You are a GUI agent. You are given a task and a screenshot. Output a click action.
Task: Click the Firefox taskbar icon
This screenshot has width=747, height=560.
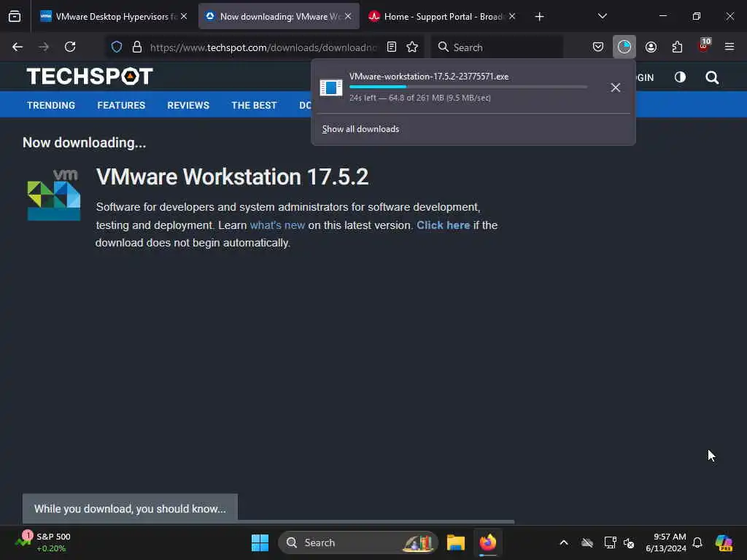[x=488, y=542]
